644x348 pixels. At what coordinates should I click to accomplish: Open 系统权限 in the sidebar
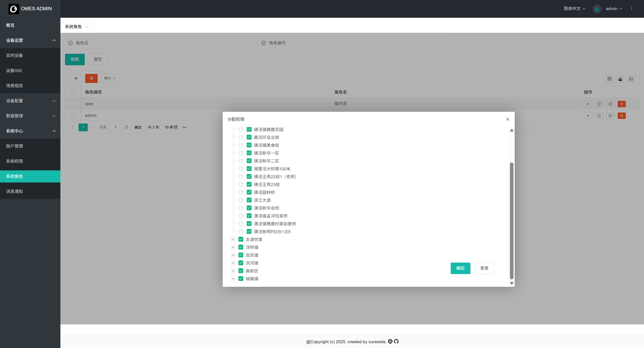click(14, 161)
